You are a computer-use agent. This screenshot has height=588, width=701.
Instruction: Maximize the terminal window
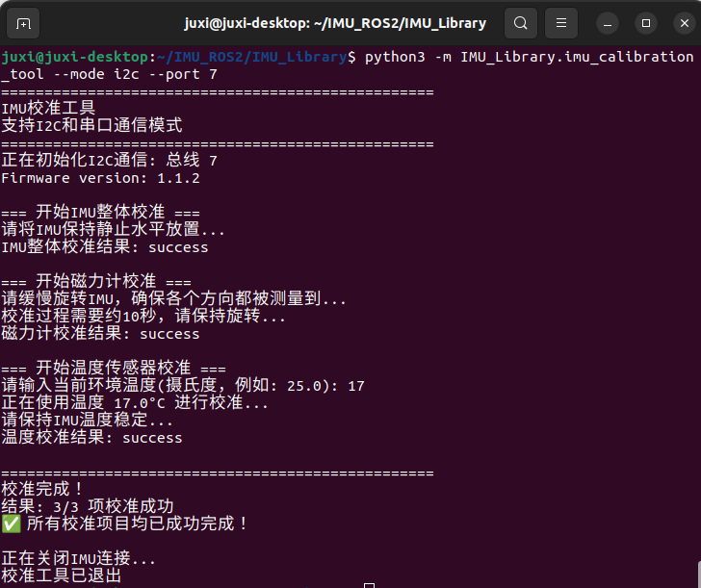pos(646,23)
